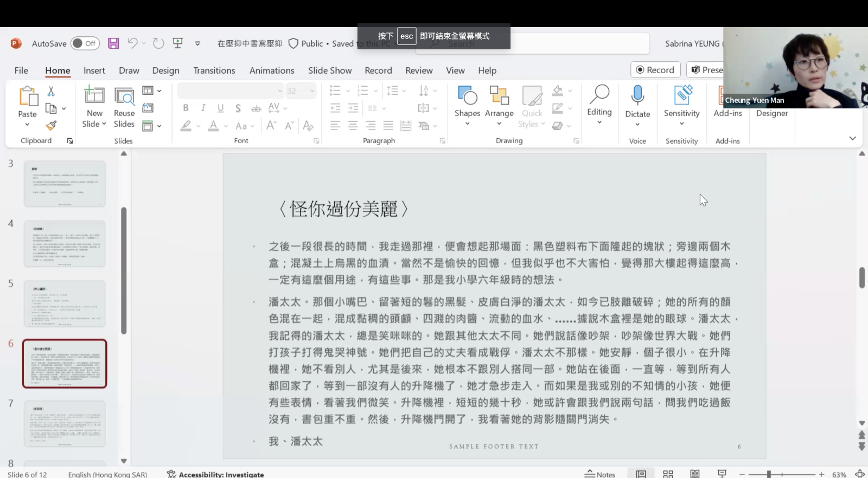Open the Slide Show tab
Viewport: 868px width, 478px height.
[330, 70]
